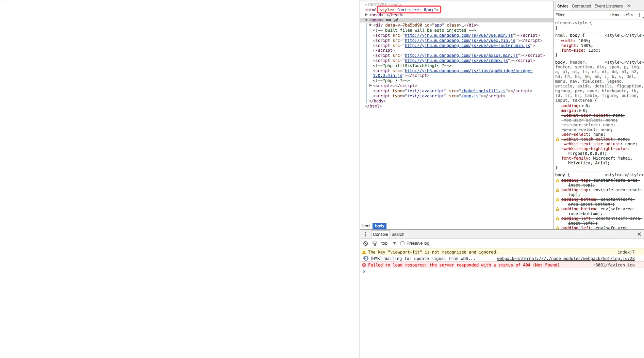This screenshot has width=644, height=358.
Task: Open style source link for body rule
Action: 624,175
